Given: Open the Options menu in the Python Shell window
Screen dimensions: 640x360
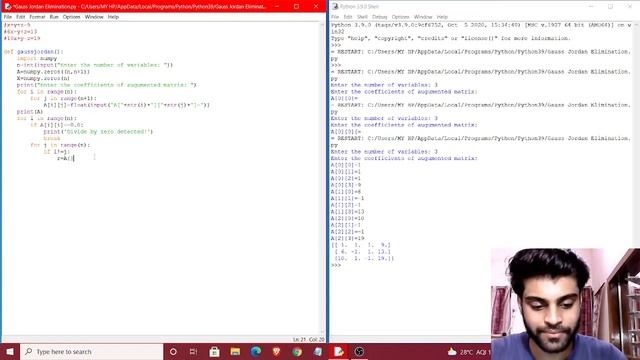Looking at the screenshot, I should [x=400, y=17].
